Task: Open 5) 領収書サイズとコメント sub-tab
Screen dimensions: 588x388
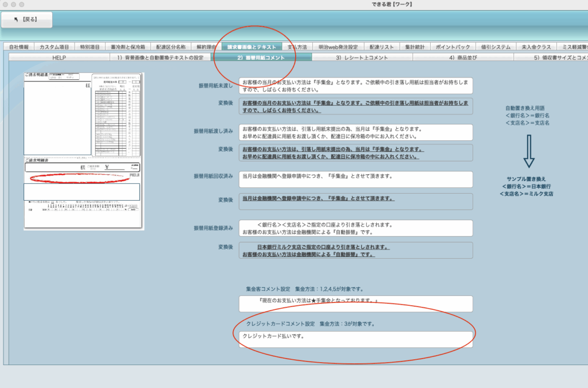Action: [x=551, y=57]
